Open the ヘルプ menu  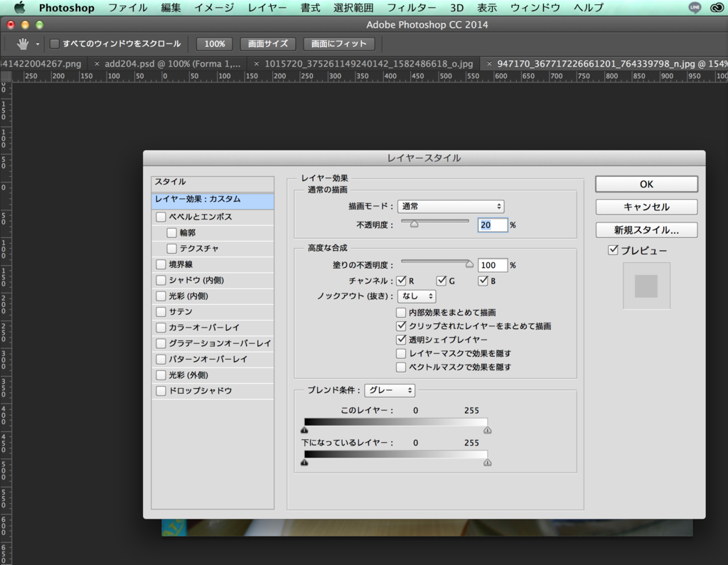click(588, 7)
